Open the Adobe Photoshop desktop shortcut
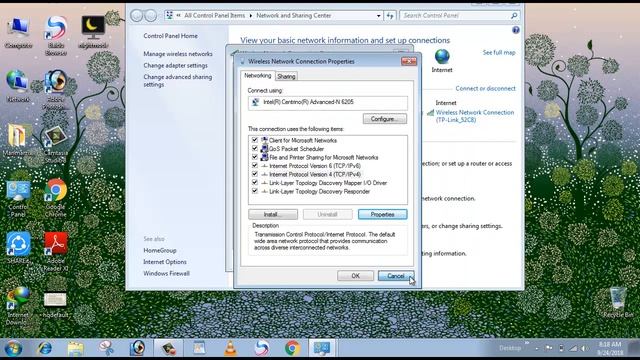Screen dimensions: 640x360 pos(56,89)
